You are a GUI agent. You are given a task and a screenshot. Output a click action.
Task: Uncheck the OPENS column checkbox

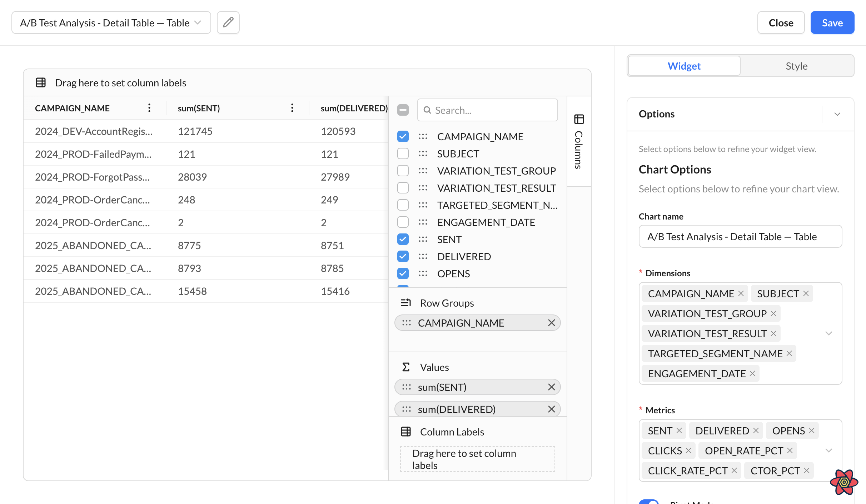(403, 273)
